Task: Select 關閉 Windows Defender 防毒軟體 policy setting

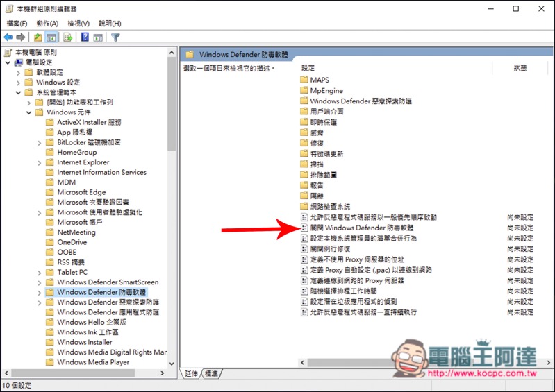Action: (x=361, y=228)
